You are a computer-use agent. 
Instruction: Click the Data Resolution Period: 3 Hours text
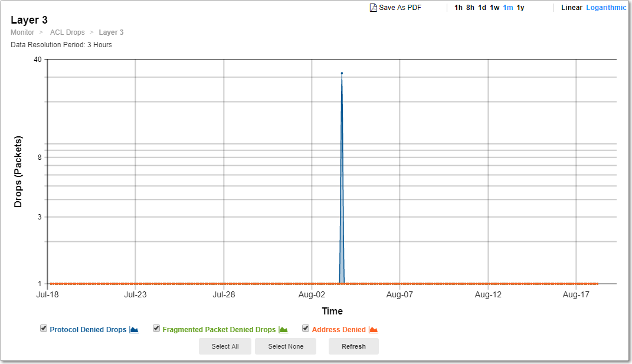pyautogui.click(x=61, y=45)
